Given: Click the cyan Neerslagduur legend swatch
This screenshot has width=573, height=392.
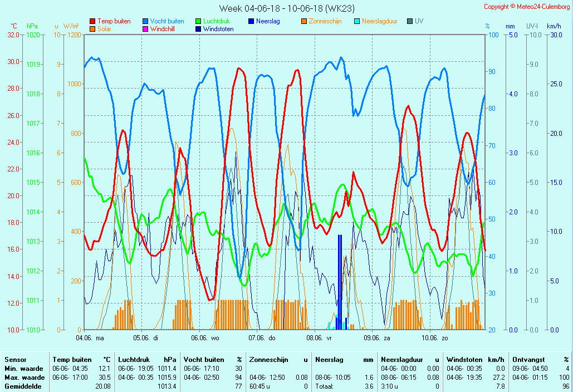Looking at the screenshot, I should click(x=357, y=22).
